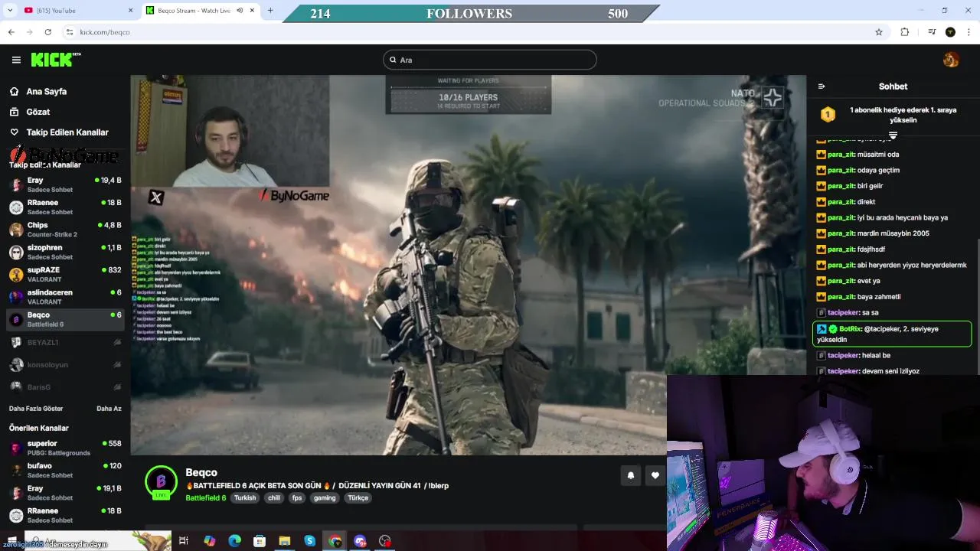The width and height of the screenshot is (980, 551).
Task: Select the Türkçe tag
Action: point(358,497)
